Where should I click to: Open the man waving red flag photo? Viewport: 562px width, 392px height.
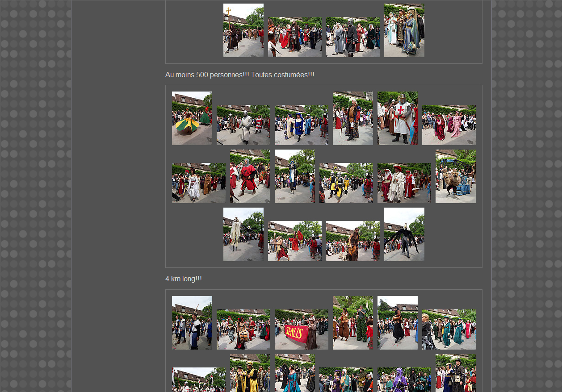tap(294, 241)
